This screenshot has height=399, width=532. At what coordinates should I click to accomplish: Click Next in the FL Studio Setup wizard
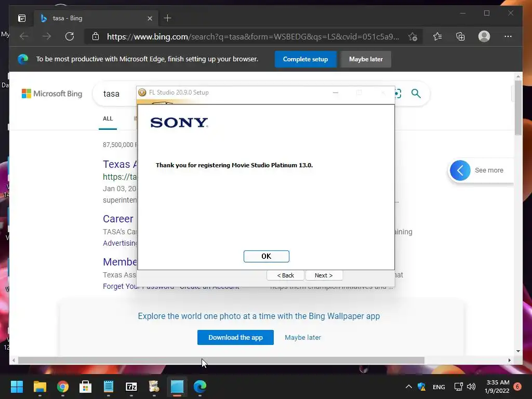[x=324, y=275]
